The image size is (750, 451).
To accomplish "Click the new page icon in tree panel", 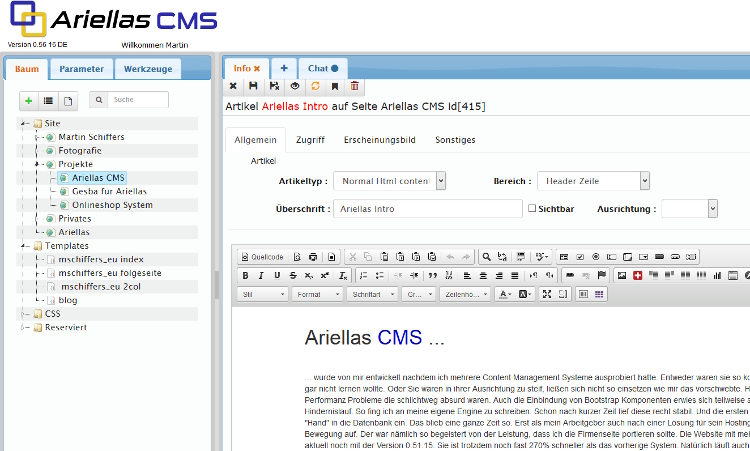I will point(68,100).
